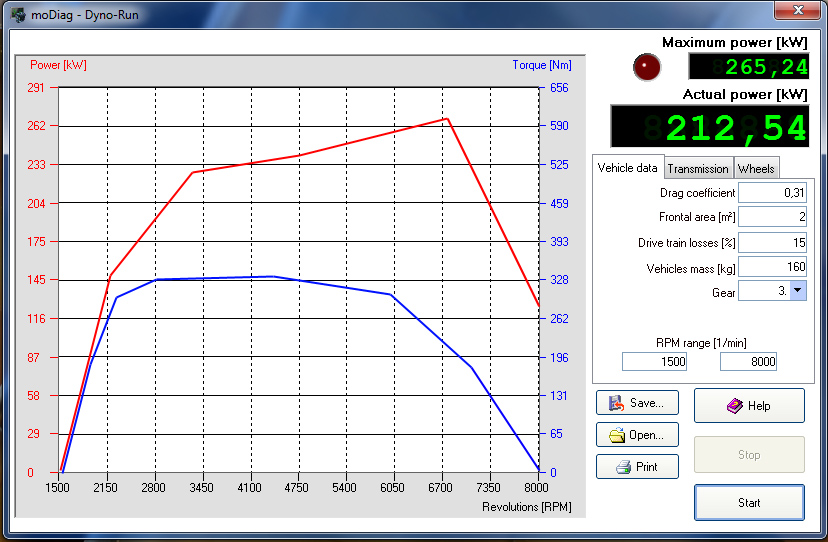Click the Save button
Image resolution: width=828 pixels, height=542 pixels.
click(637, 403)
